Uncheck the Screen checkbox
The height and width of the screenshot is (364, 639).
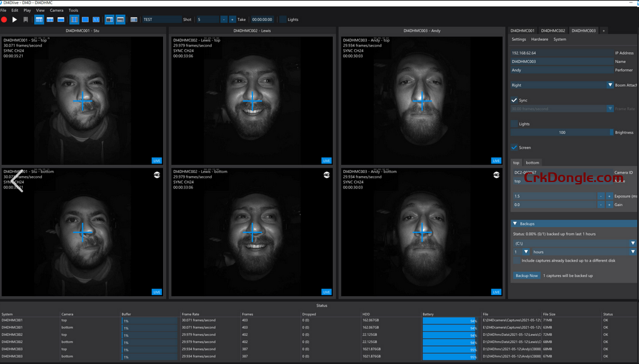coord(514,147)
